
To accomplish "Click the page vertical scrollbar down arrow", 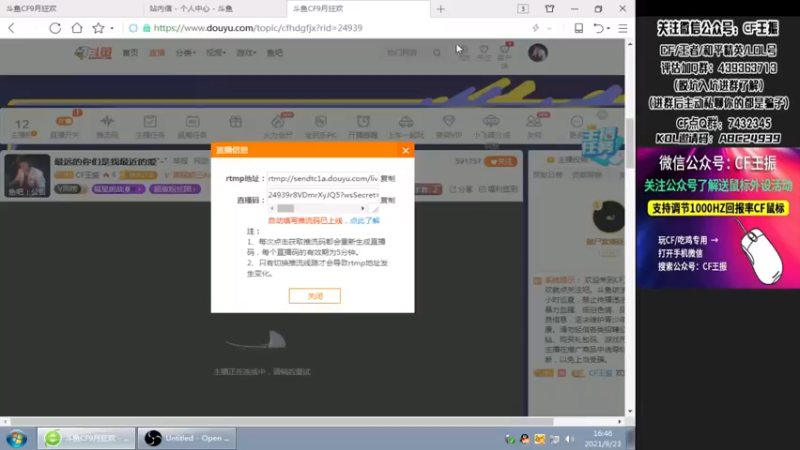I will pos(630,411).
